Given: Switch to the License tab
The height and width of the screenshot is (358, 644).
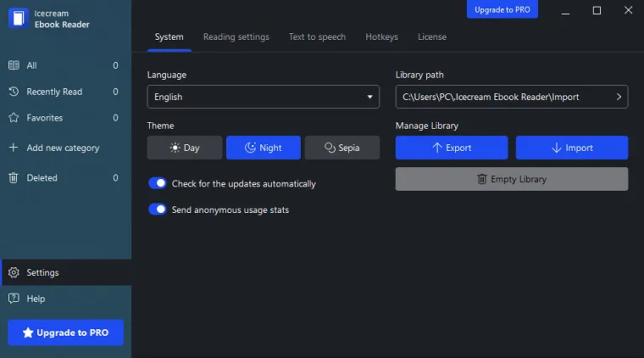Looking at the screenshot, I should [x=432, y=37].
